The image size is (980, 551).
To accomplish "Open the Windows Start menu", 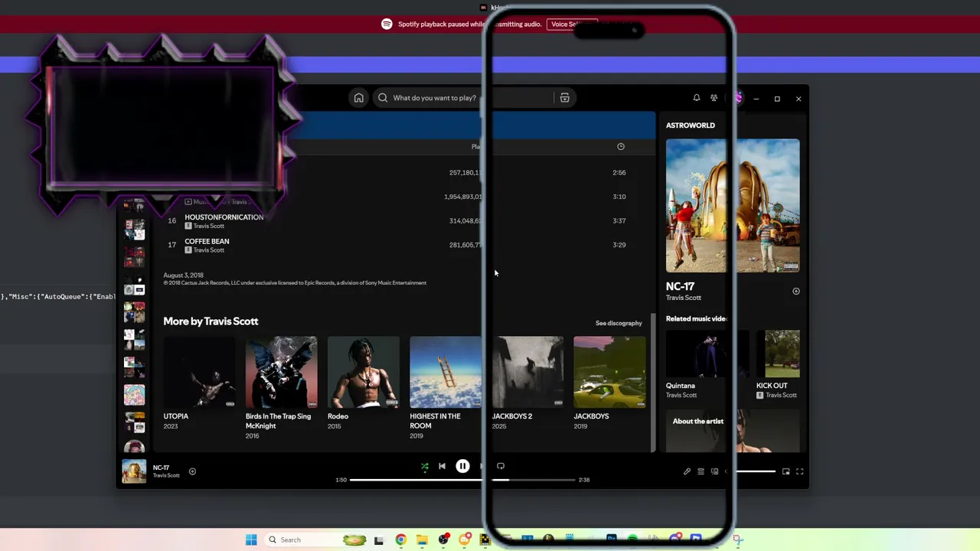I will 251,540.
